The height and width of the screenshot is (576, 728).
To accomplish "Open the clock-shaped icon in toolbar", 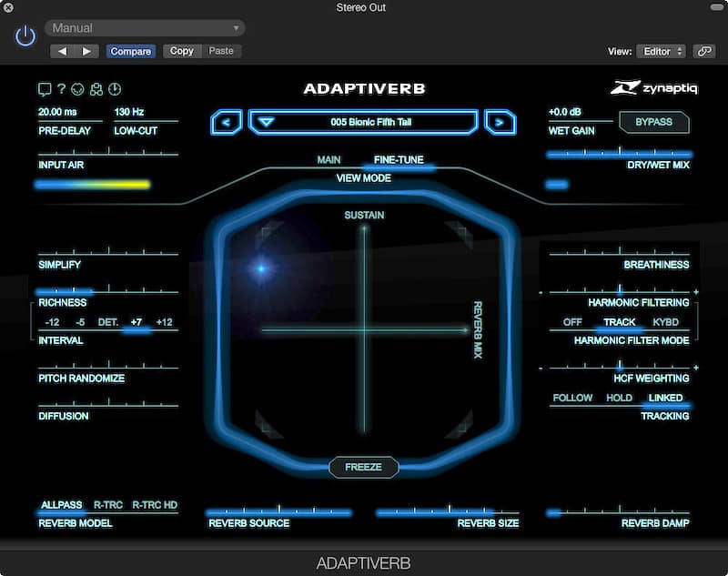I will click(115, 89).
